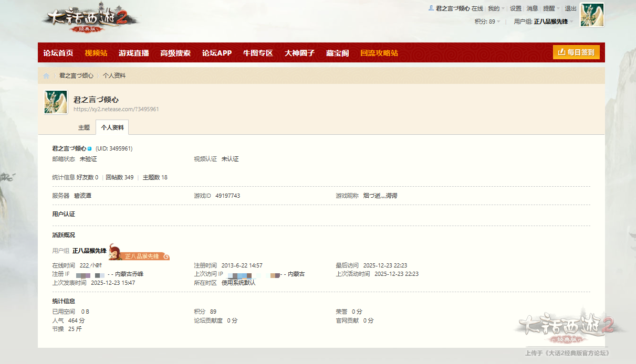Go to 藏宝阁 in the navigation bar

pos(337,53)
